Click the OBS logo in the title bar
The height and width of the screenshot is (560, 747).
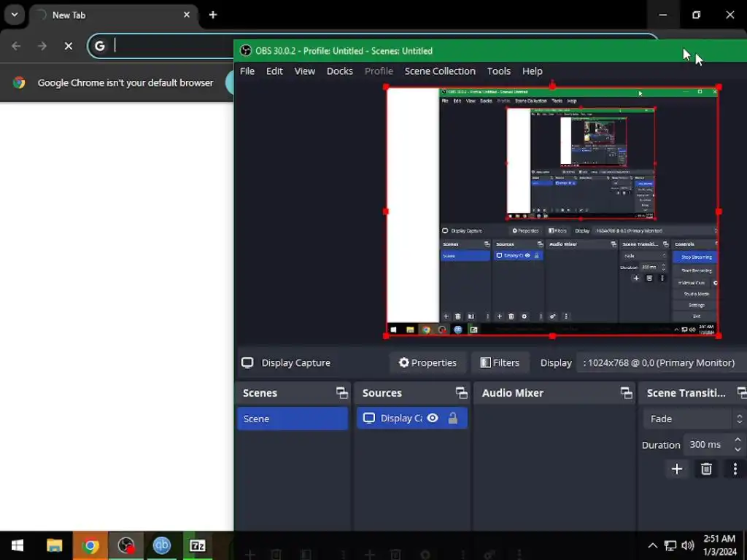coord(245,50)
